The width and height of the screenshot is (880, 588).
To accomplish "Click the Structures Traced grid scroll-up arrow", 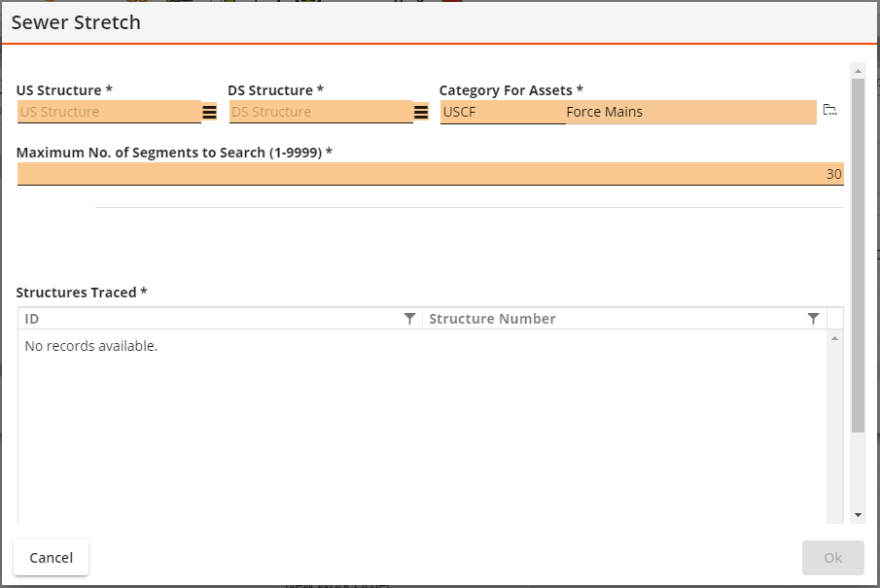I will 834,338.
